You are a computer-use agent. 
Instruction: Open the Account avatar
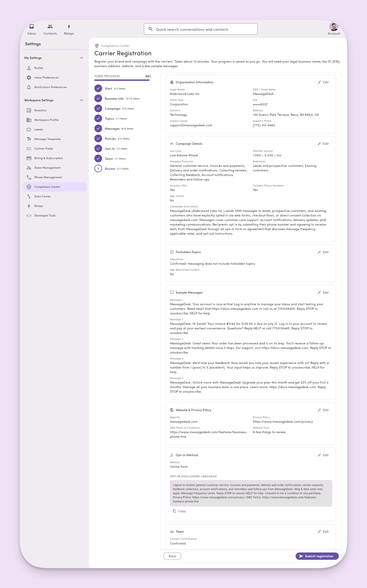(334, 27)
